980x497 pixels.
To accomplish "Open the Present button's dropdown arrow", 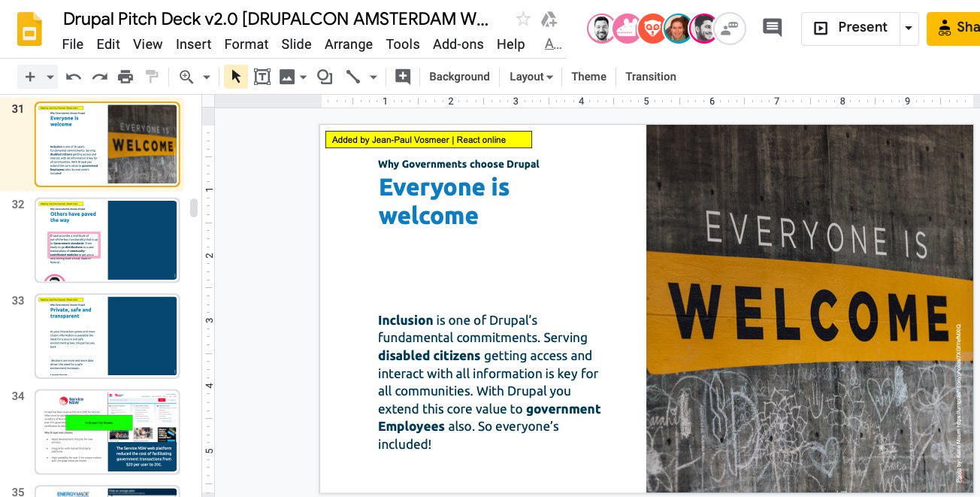I will [x=909, y=27].
